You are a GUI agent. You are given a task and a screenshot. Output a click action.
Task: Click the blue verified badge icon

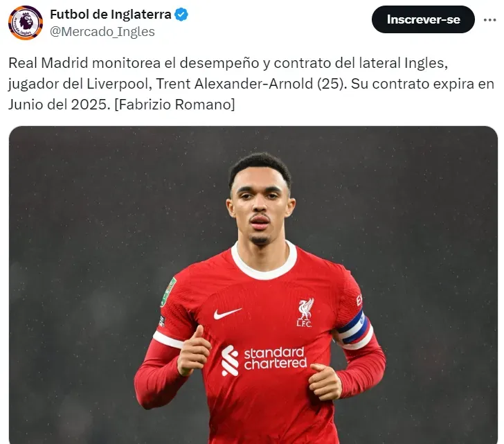click(181, 15)
